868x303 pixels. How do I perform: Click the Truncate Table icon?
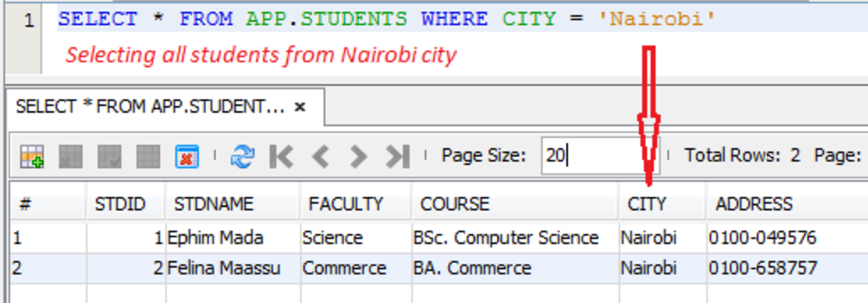pyautogui.click(x=187, y=155)
